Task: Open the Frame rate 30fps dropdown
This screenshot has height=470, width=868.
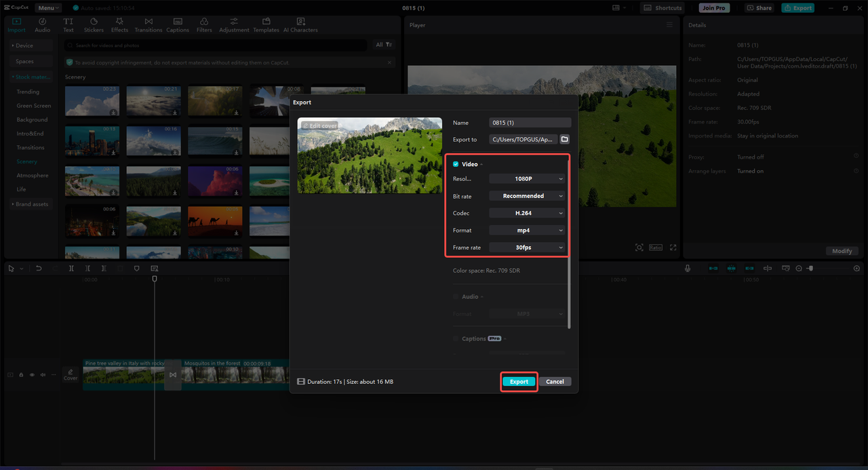Action: coord(527,248)
